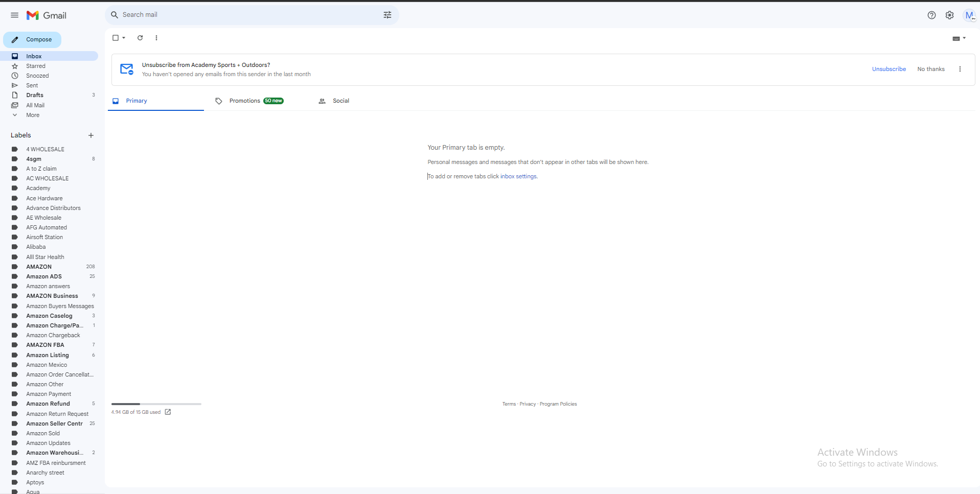Open input tools dropdown in toolbar
Viewport: 980px width, 494px height.
coord(959,38)
